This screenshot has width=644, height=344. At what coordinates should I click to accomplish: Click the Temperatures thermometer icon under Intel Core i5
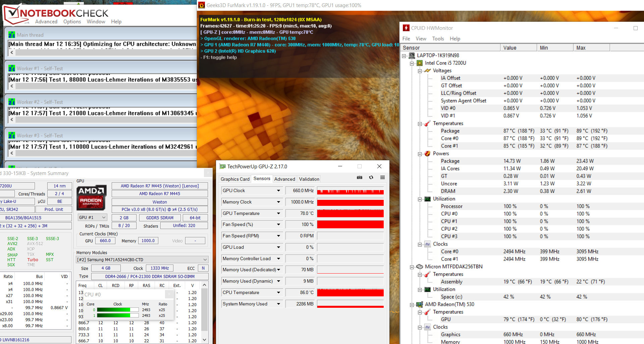[x=427, y=123]
